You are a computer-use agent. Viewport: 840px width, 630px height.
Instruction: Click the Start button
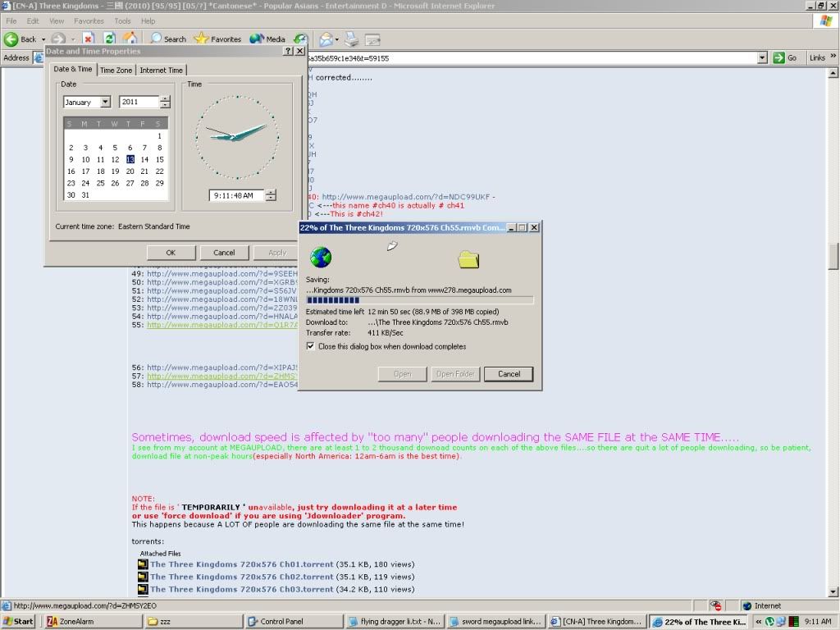[x=18, y=622]
